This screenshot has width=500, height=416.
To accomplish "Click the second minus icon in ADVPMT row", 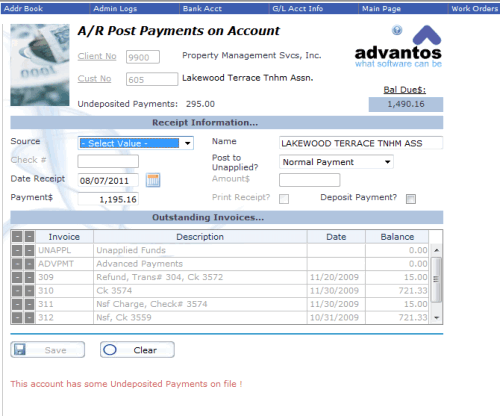I will tap(29, 264).
